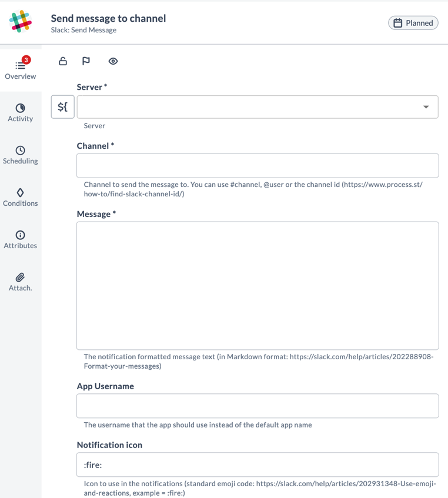Toggle the lock icon in the toolbar
Image resolution: width=448 pixels, height=498 pixels.
click(63, 61)
